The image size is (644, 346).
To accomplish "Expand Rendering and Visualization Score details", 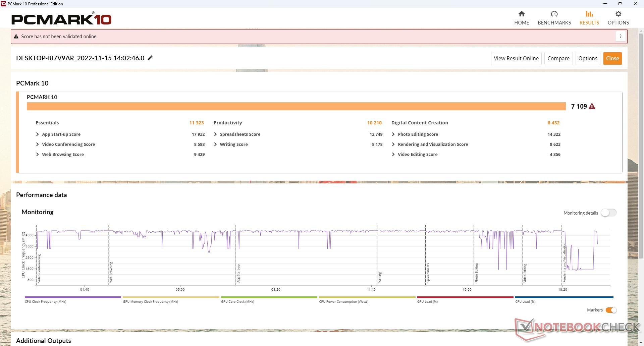I will 393,144.
